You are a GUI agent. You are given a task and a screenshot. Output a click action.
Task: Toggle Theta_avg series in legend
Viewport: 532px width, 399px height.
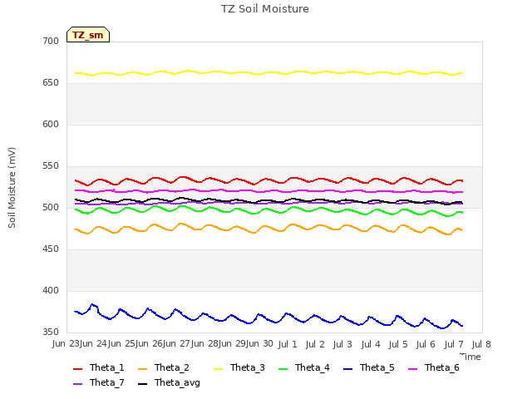169,382
